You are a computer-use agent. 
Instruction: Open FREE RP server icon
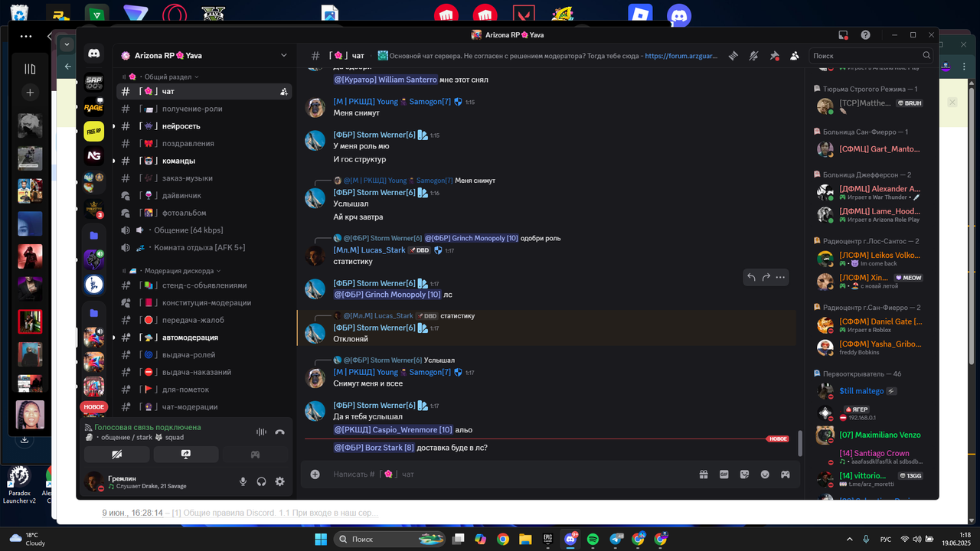pos(94,131)
